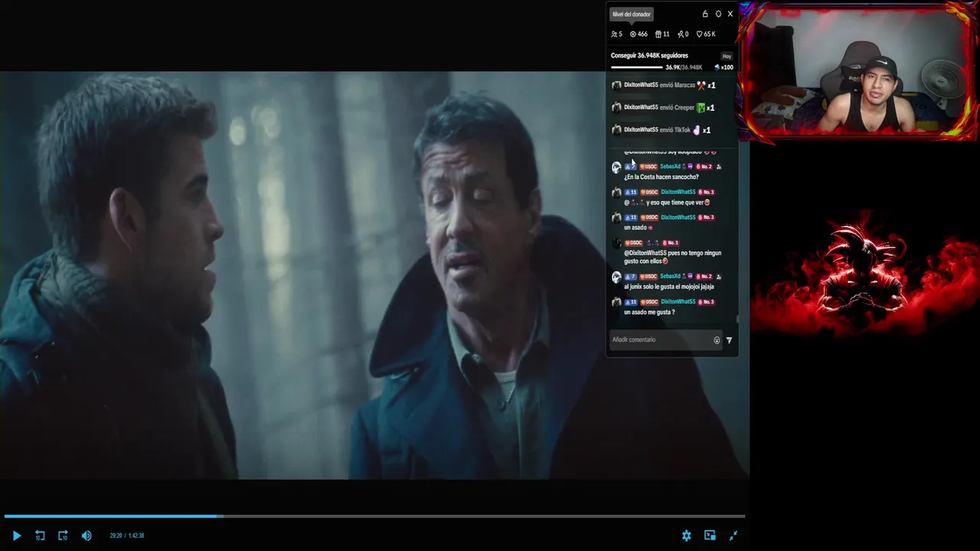Open video player settings gear
The width and height of the screenshot is (980, 551).
click(x=686, y=536)
